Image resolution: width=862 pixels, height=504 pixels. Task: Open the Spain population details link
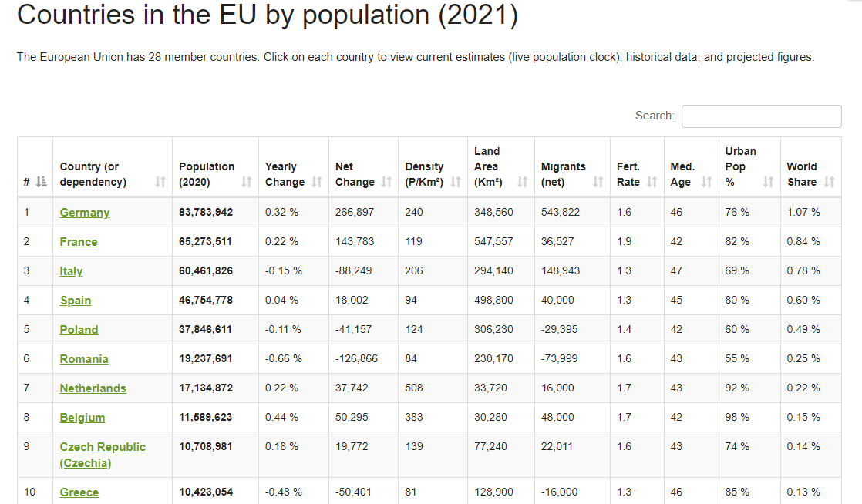[x=75, y=300]
